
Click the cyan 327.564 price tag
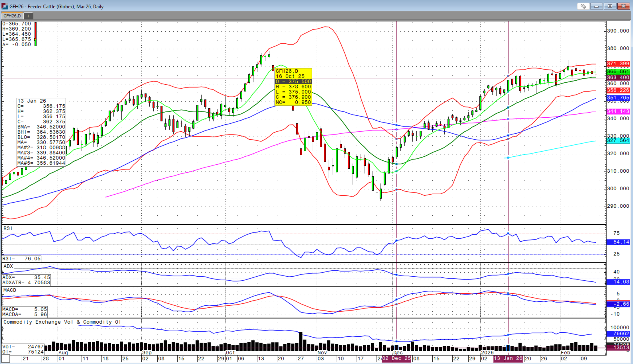pyautogui.click(x=618, y=140)
